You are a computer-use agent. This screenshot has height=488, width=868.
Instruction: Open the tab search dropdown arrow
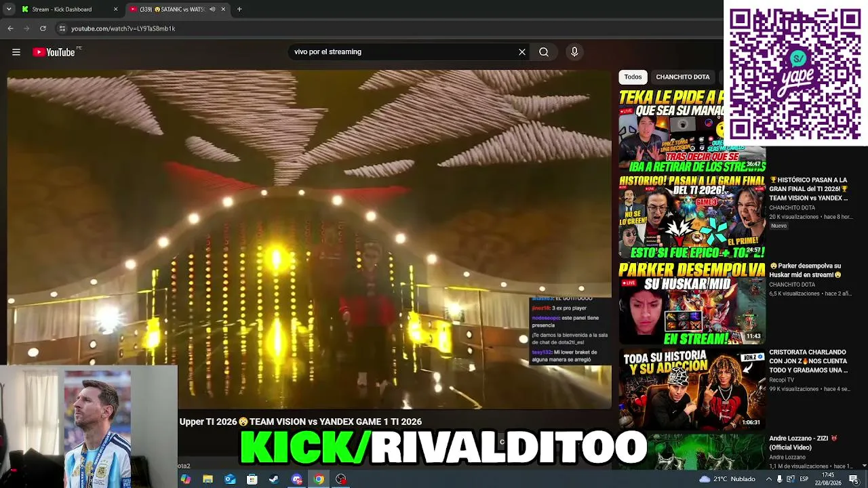tap(9, 9)
